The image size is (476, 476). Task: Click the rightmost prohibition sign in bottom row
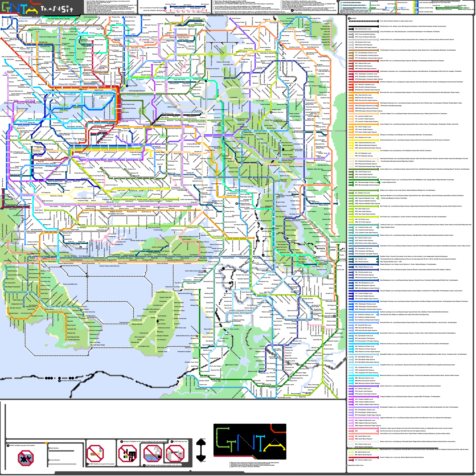click(175, 454)
